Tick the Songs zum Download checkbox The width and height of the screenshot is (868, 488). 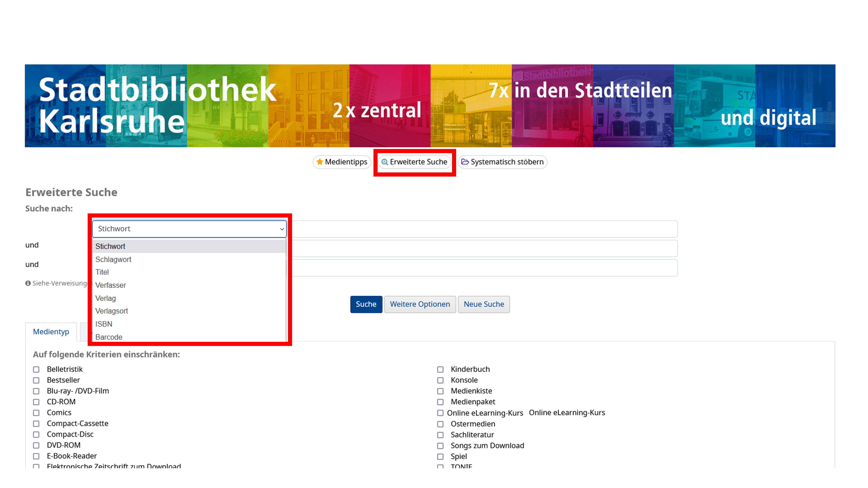pos(440,445)
